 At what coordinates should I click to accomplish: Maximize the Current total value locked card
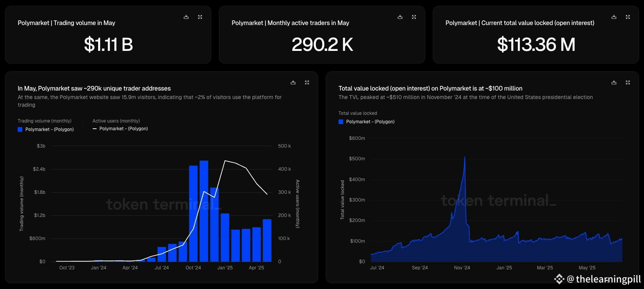pyautogui.click(x=628, y=17)
